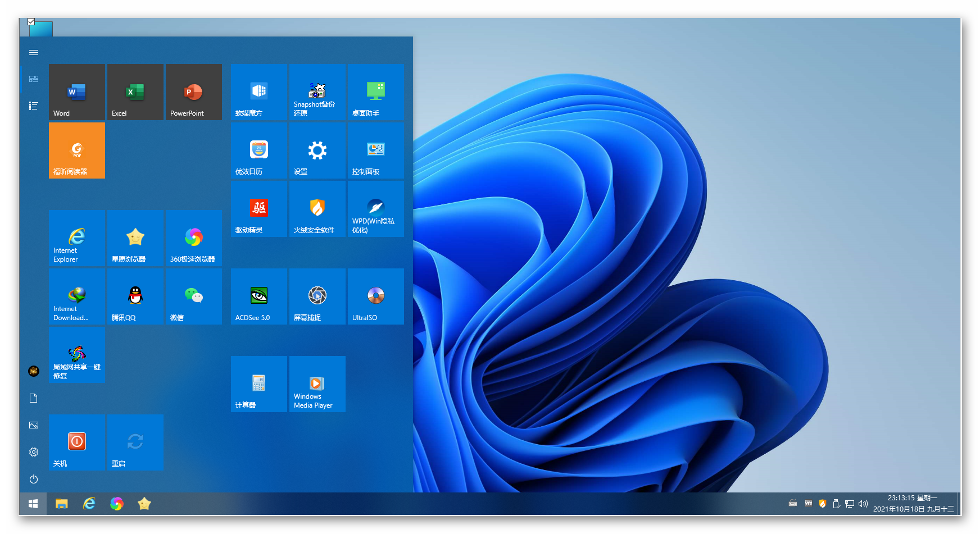Open the taskbar clock showing 23:13:15
The width and height of the screenshot is (980, 534).
click(x=914, y=504)
